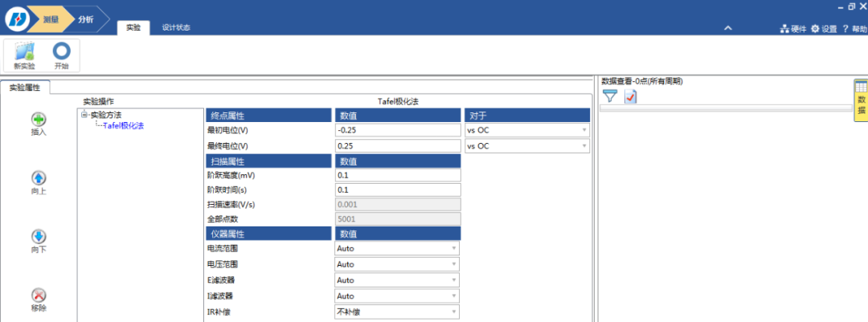The height and width of the screenshot is (322, 868).
Task: Create a new experiment (新实验)
Action: pyautogui.click(x=24, y=55)
